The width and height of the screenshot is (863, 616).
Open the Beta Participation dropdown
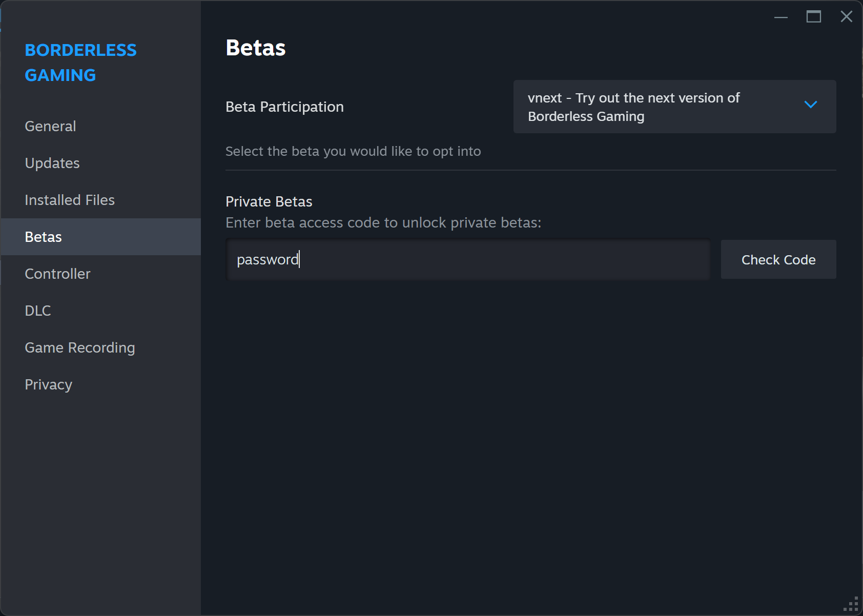tap(674, 107)
